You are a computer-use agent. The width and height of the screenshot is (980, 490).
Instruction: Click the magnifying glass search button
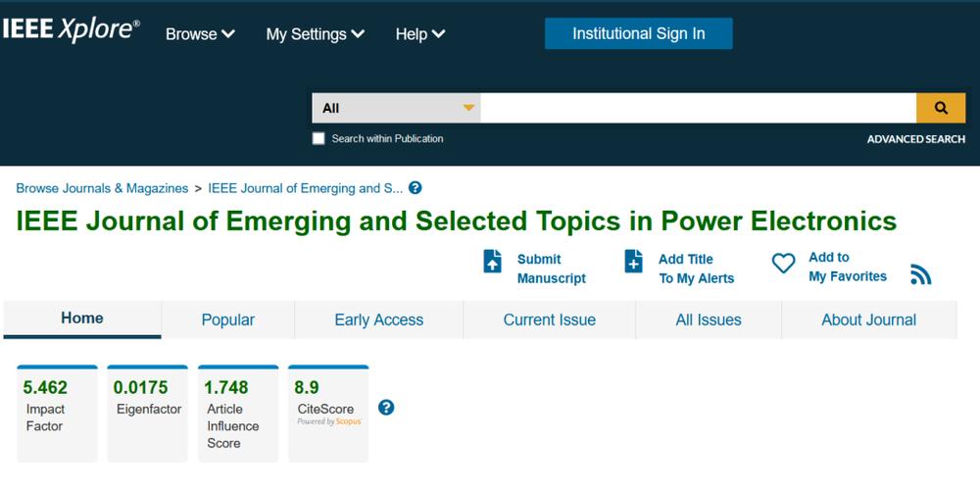pos(941,108)
